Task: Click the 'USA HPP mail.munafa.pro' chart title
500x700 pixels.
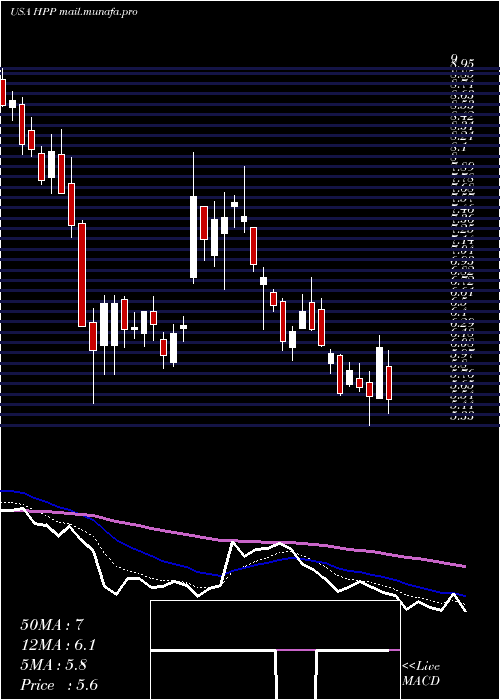Action: pyautogui.click(x=73, y=12)
